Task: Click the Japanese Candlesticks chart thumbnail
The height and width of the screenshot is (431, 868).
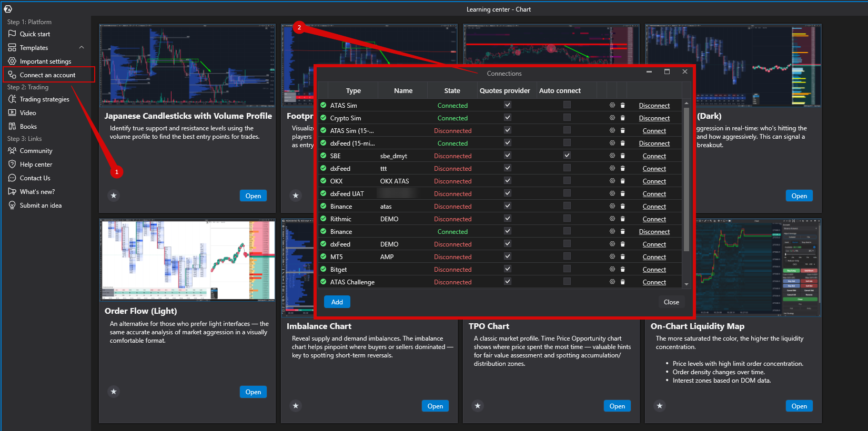Action: 187,65
